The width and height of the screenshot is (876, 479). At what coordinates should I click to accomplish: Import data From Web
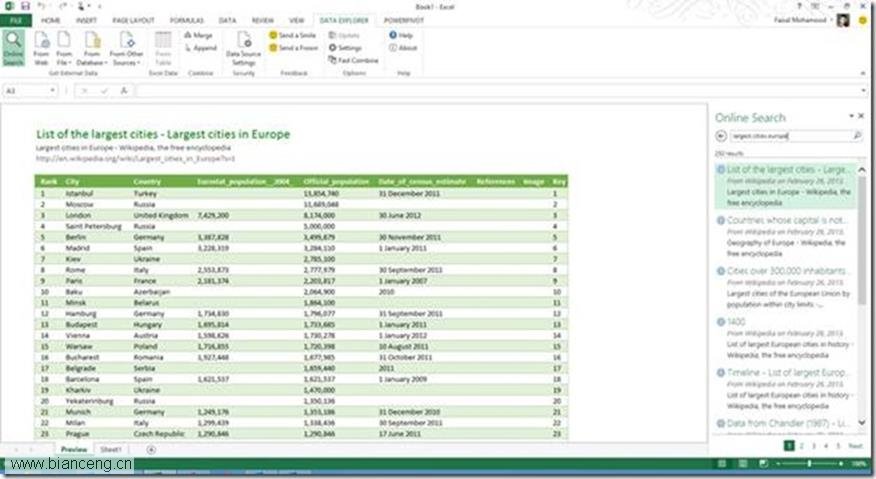click(x=41, y=49)
